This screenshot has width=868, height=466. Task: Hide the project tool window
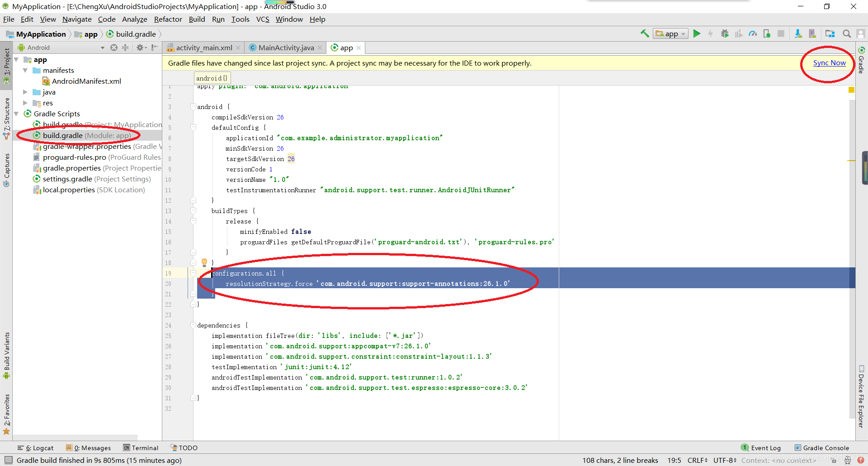pos(155,48)
